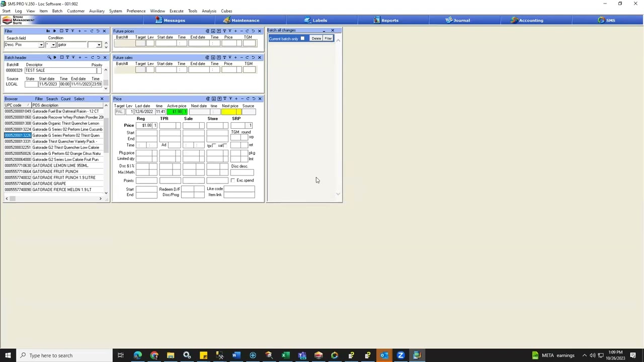Open Excel from the taskbar
Image resolution: width=644 pixels, height=362 pixels.
285,355
